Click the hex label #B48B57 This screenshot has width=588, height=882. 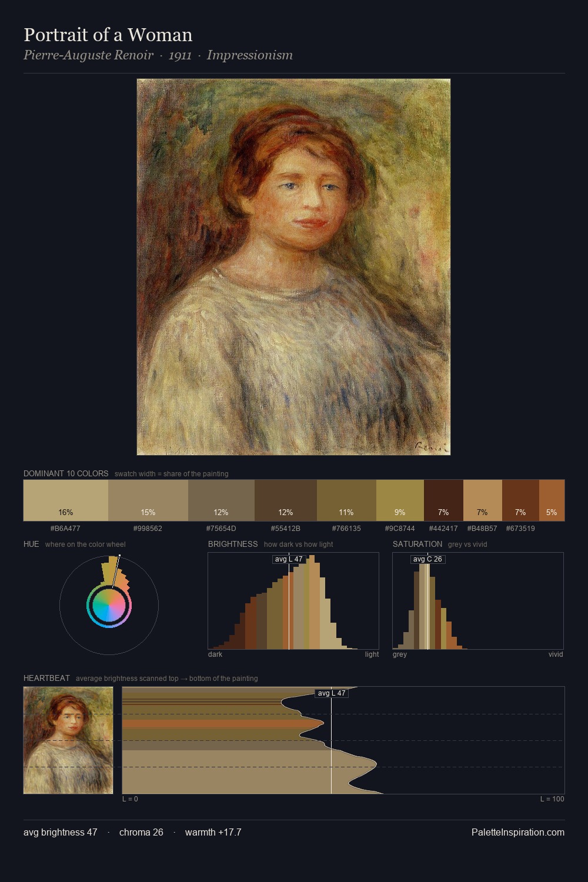[482, 529]
